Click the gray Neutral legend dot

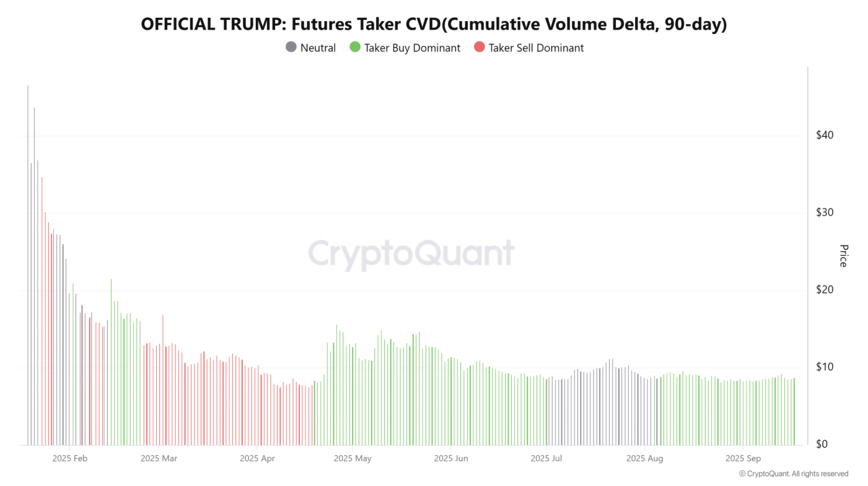pos(291,48)
